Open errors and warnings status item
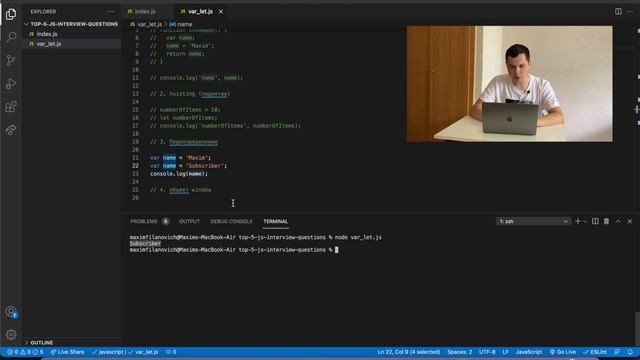 pos(25,352)
